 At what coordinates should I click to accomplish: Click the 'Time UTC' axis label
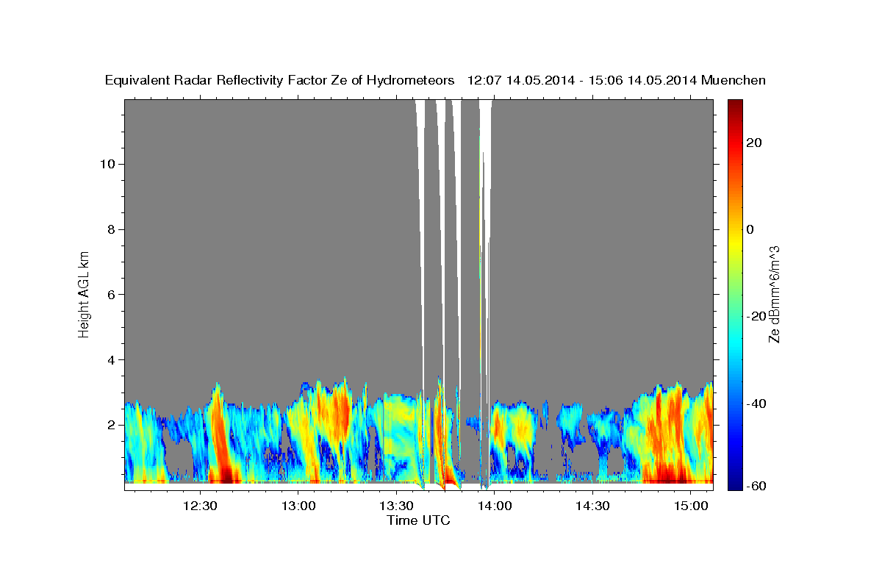418,520
